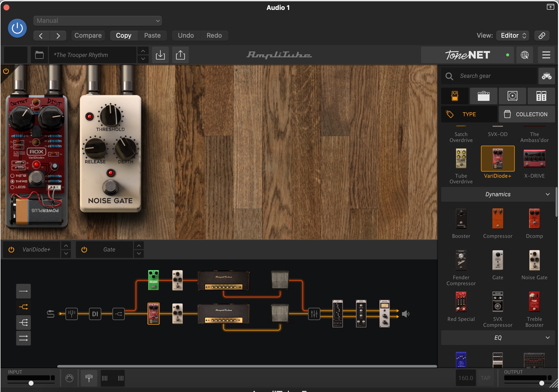This screenshot has height=392, width=559.
Task: Step preset down arrow beside preset name
Action: click(x=143, y=59)
